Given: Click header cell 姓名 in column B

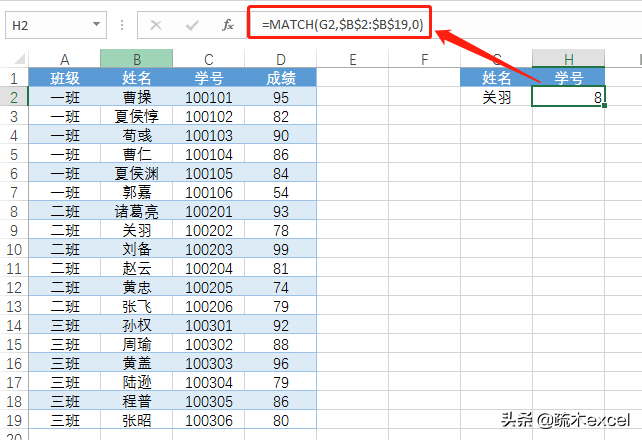Looking at the screenshot, I should click(137, 78).
